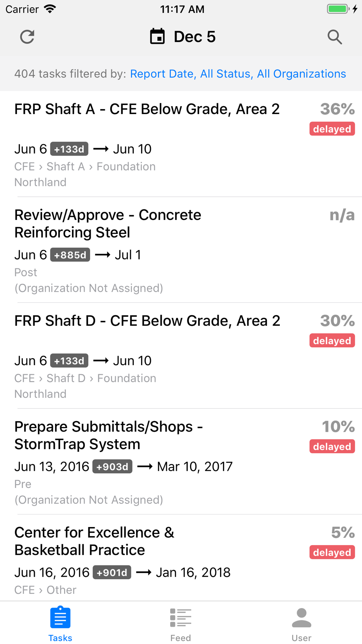Viewport: 362px width, 644px height.
Task: Tap the +885d delay badge
Action: [70, 255]
